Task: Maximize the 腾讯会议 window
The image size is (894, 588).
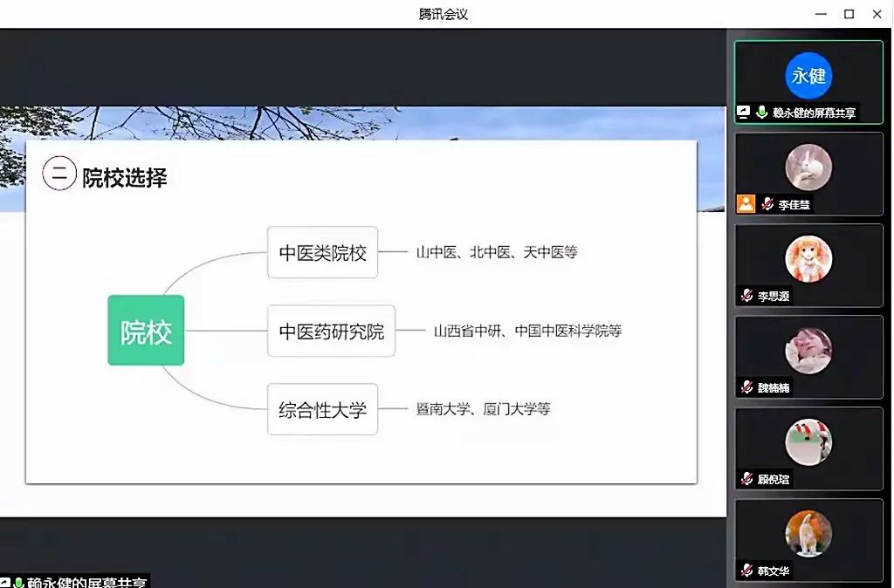Action: tap(849, 14)
